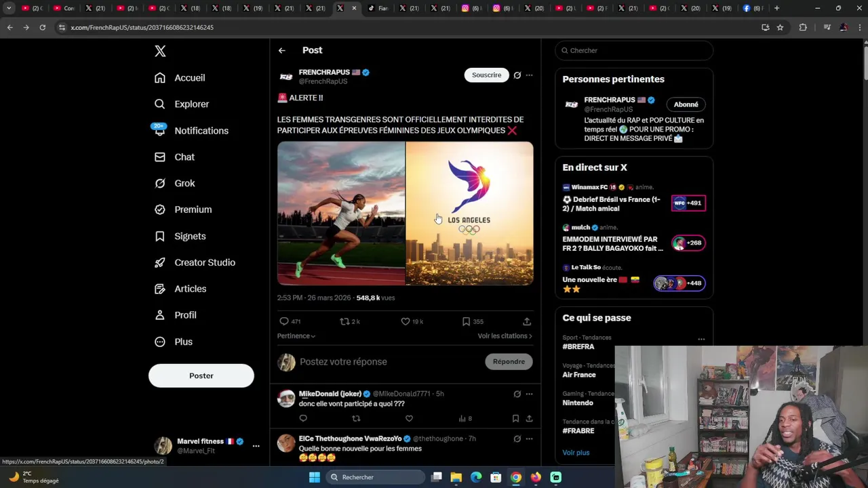Viewport: 868px width, 488px height.
Task: Open the Explorer page
Action: pos(182,104)
